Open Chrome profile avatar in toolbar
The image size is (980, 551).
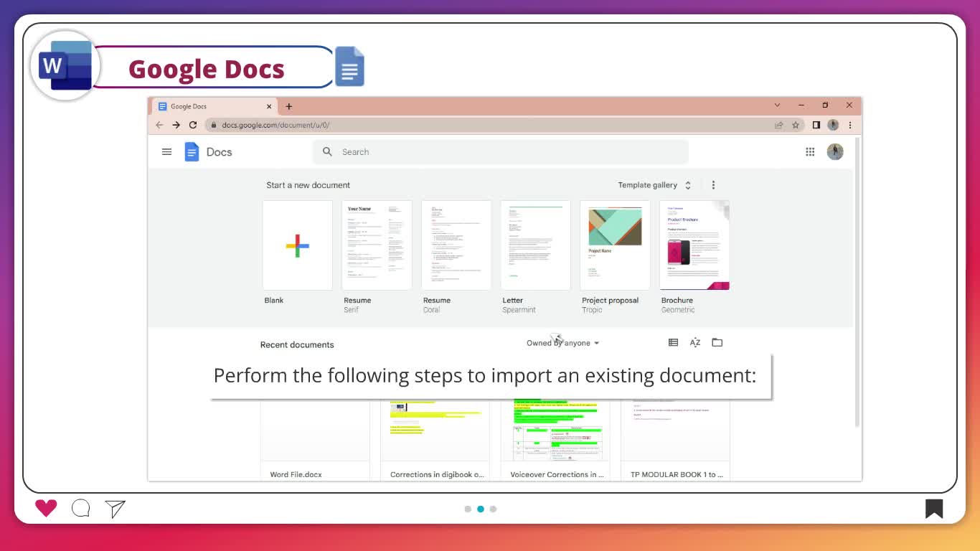(833, 125)
